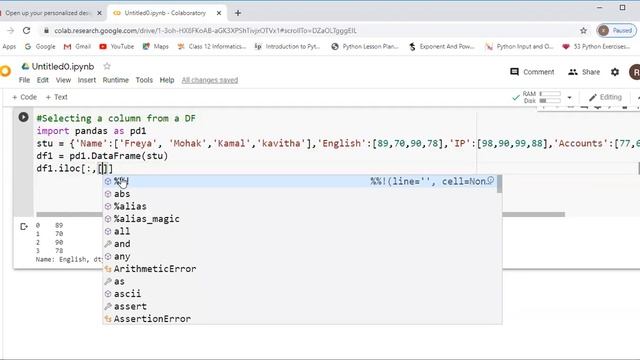
Task: Open the Tools menu
Action: click(144, 80)
